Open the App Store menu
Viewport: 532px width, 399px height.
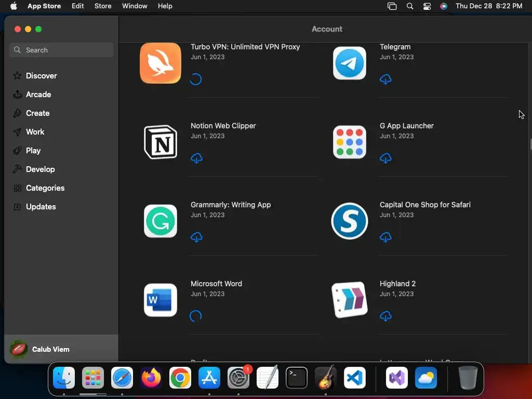tap(44, 6)
